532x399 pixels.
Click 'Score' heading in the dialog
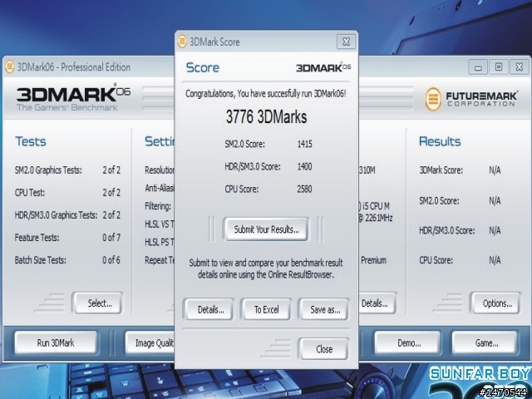point(203,67)
